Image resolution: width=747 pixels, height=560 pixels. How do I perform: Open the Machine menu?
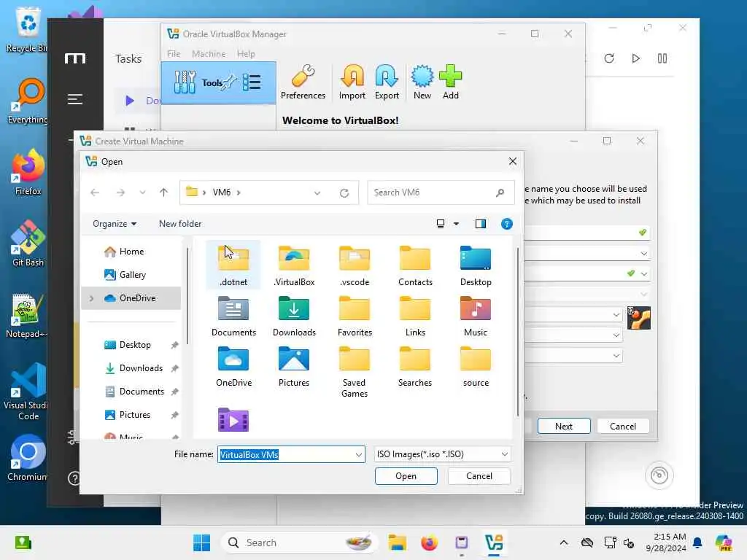pyautogui.click(x=209, y=54)
